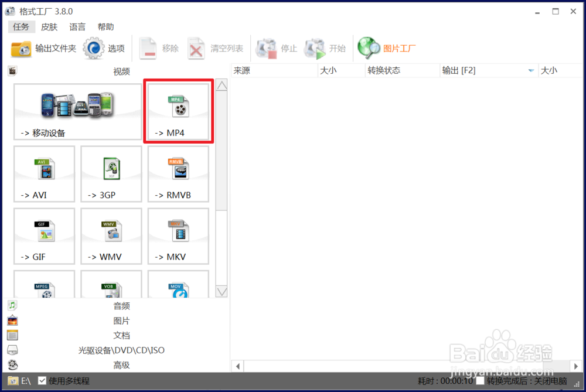
Task: Open the 帮助 menu
Action: pyautogui.click(x=105, y=26)
